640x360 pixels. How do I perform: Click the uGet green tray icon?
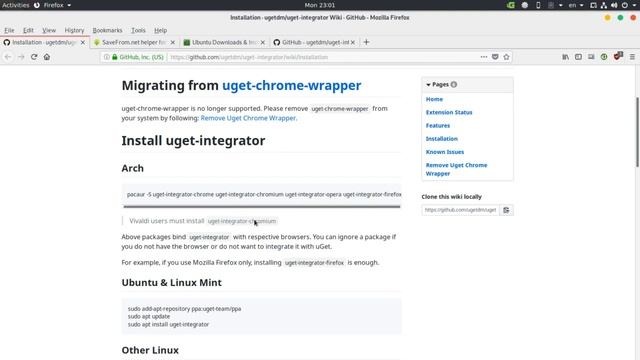pos(511,5)
